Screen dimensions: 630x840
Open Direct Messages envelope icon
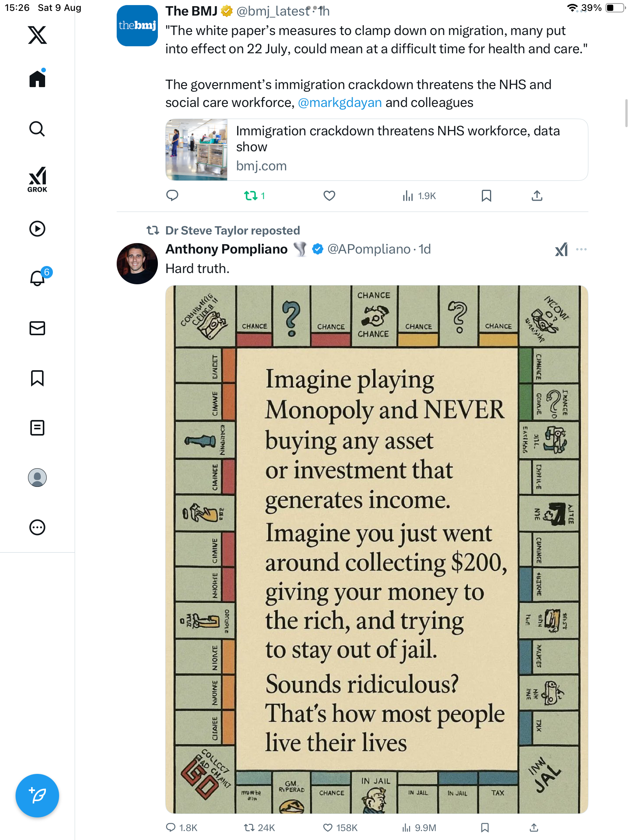(x=37, y=328)
